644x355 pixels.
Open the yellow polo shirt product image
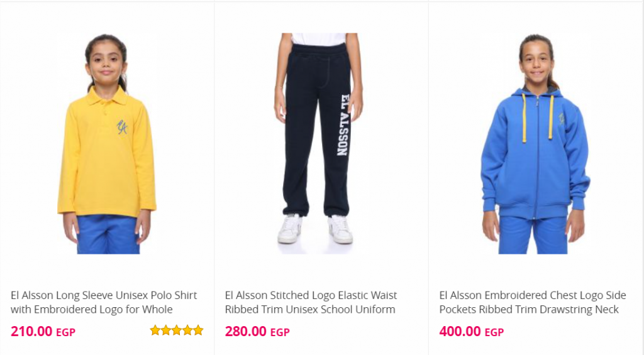[x=107, y=144]
